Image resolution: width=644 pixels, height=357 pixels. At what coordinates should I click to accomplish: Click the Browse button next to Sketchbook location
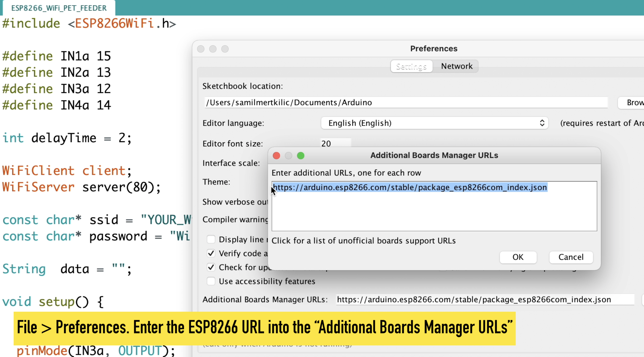pos(631,103)
